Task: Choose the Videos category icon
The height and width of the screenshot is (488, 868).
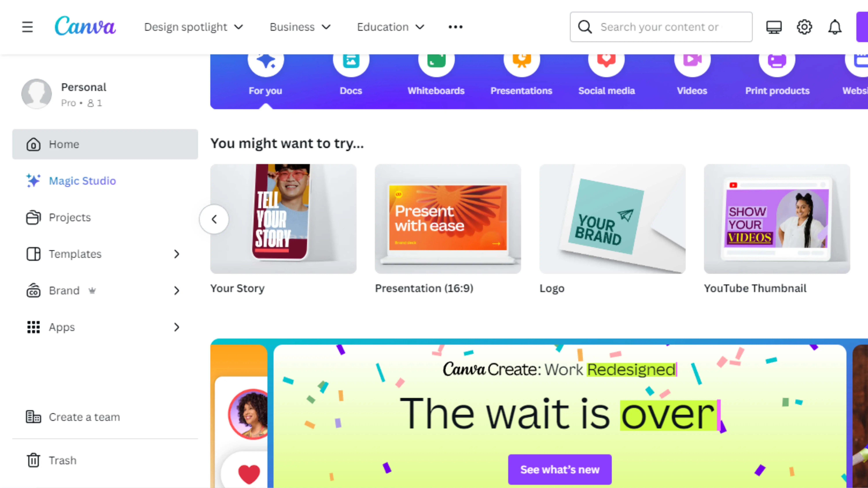Action: (x=692, y=61)
